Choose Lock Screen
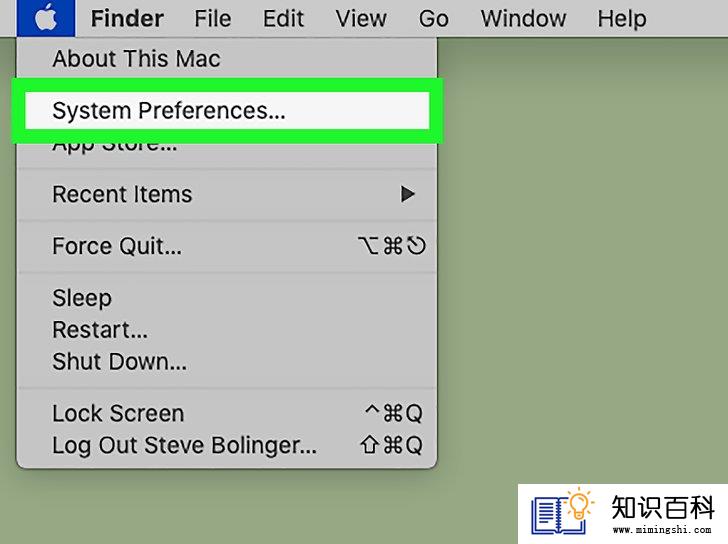The image size is (728, 544). click(227, 413)
